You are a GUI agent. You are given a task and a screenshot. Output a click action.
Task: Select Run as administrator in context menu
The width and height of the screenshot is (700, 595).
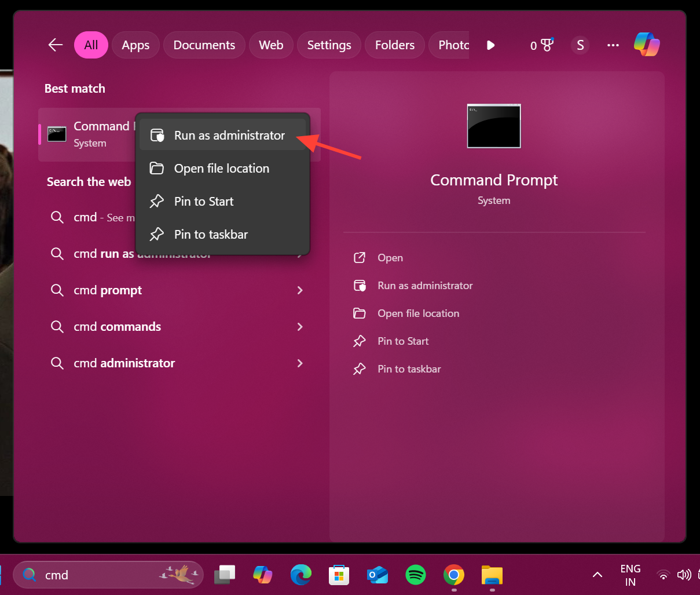[x=229, y=136]
